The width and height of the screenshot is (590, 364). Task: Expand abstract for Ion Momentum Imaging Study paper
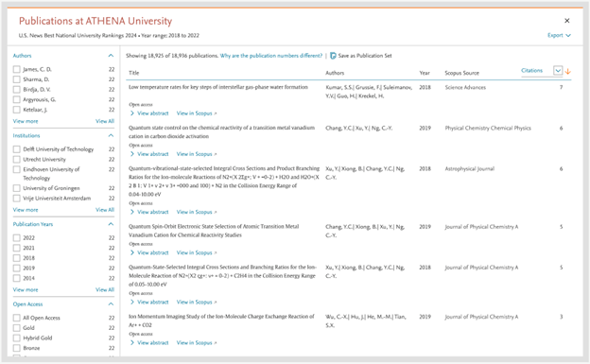149,342
